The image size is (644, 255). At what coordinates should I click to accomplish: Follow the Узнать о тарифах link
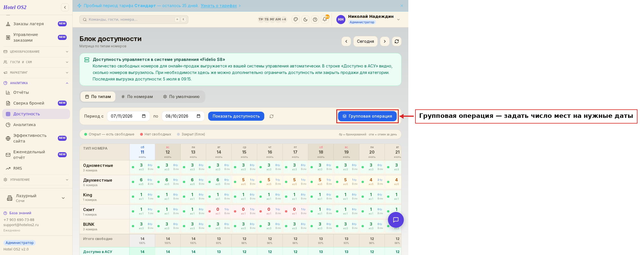point(219,6)
